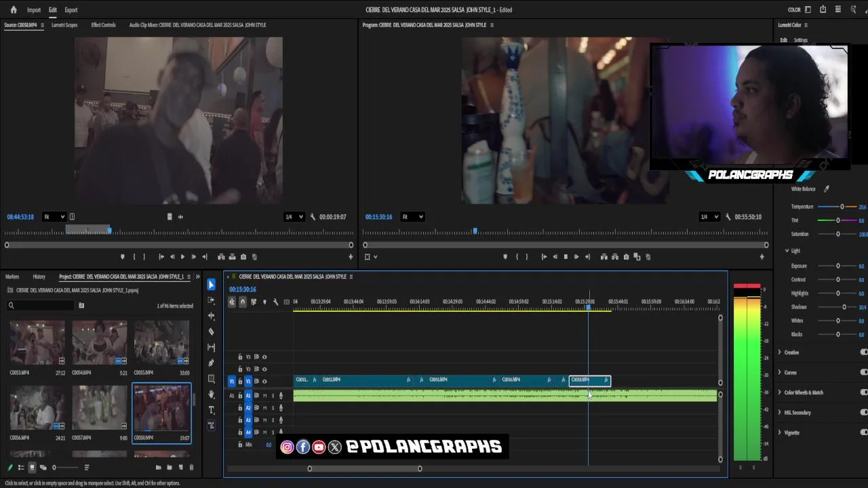This screenshot has height=488, width=868.
Task: Click the new bin folder icon
Action: 170,468
